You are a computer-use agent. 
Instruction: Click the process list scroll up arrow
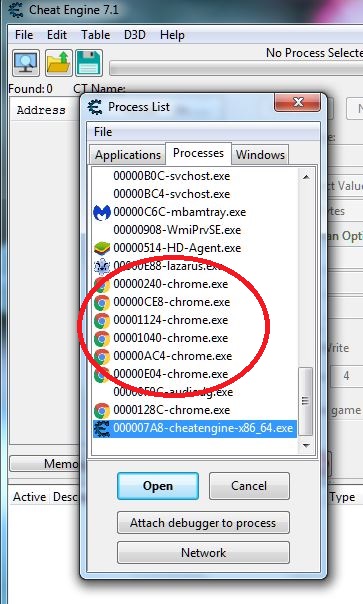pyautogui.click(x=306, y=177)
